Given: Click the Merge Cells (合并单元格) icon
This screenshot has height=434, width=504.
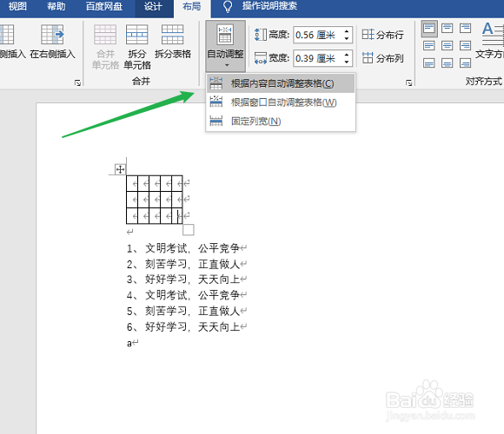Looking at the screenshot, I should (x=105, y=35).
